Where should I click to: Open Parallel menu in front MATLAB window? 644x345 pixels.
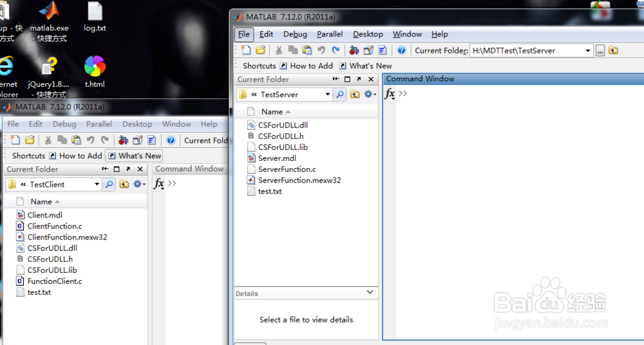coord(330,34)
